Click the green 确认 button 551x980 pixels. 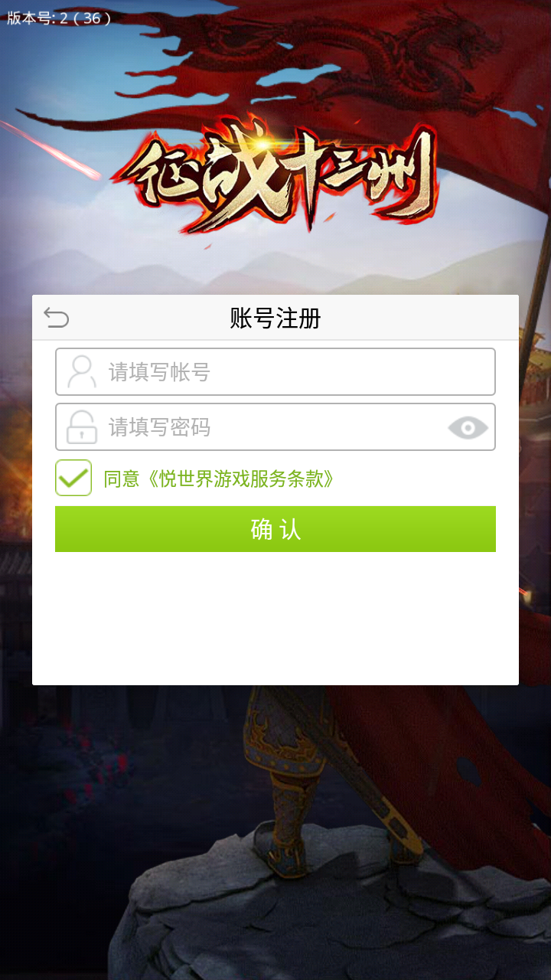275,529
